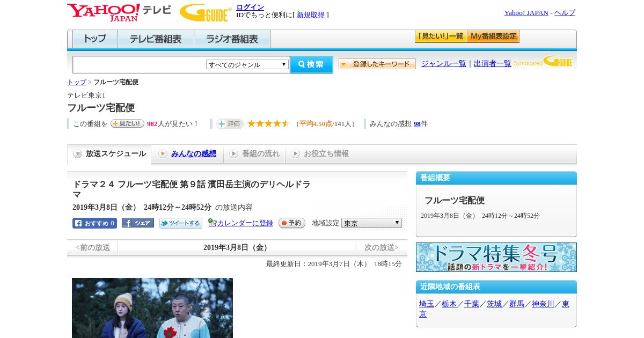Click the 近隣地域の番組表 panel header

[496, 287]
